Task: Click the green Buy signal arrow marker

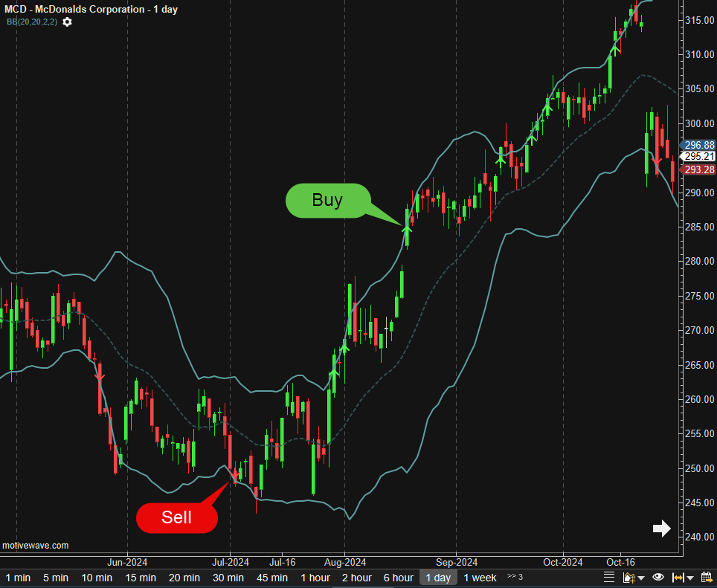Action: tap(406, 228)
